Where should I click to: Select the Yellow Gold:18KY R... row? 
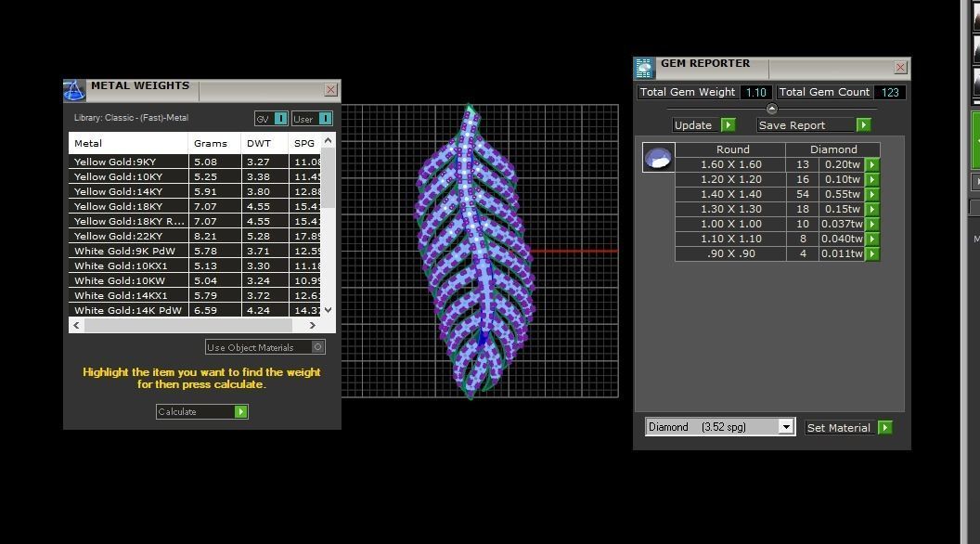coord(195,221)
